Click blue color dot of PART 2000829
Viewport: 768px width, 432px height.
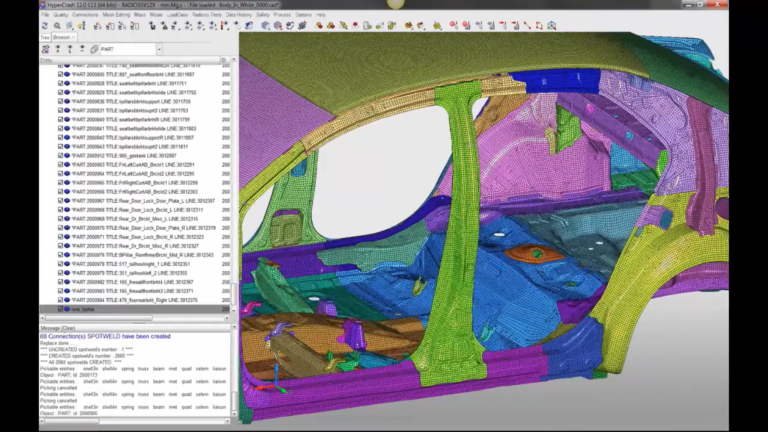[x=67, y=93]
